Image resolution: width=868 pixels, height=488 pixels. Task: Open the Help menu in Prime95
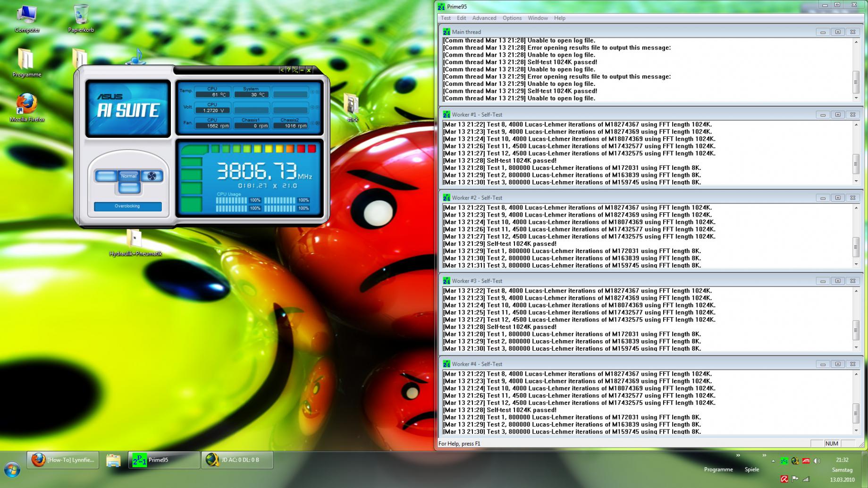pos(560,18)
